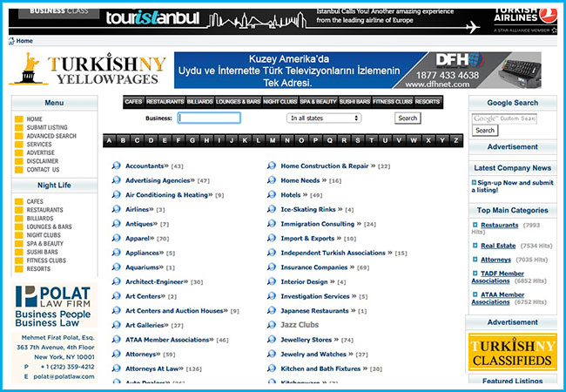Open NIGHT CLUBS link in Night Life sidebar

pyautogui.click(x=44, y=235)
